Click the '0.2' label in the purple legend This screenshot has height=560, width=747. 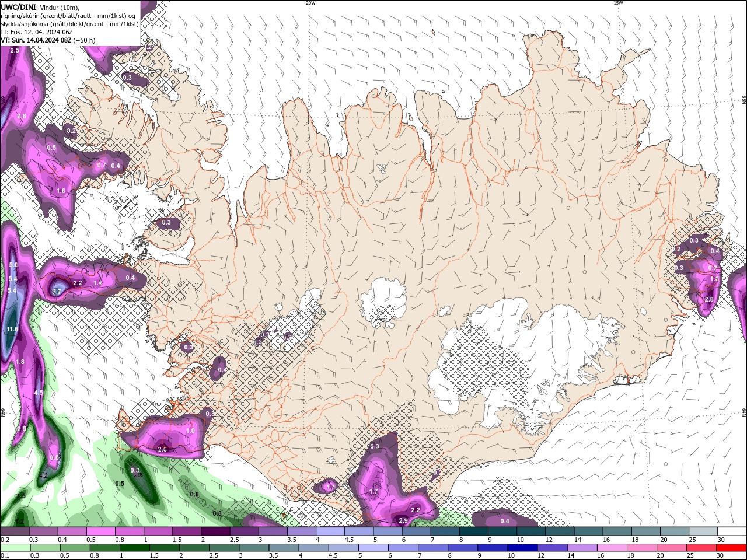point(5,540)
